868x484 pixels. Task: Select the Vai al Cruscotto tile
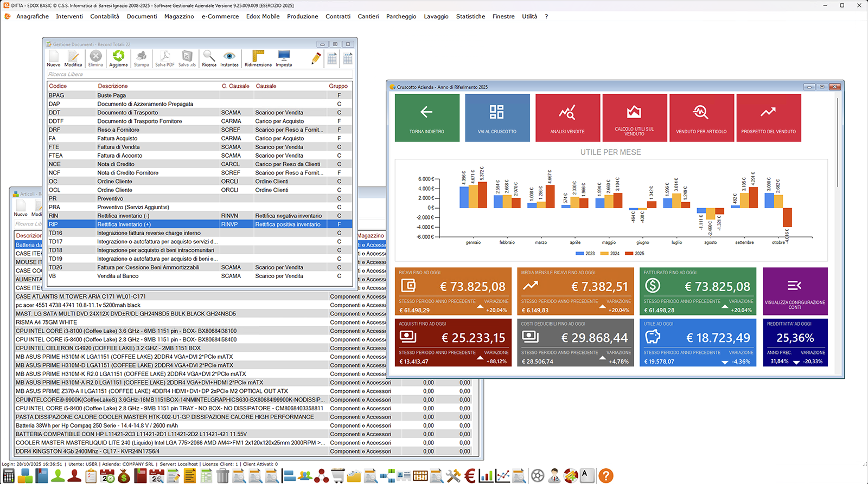[497, 118]
